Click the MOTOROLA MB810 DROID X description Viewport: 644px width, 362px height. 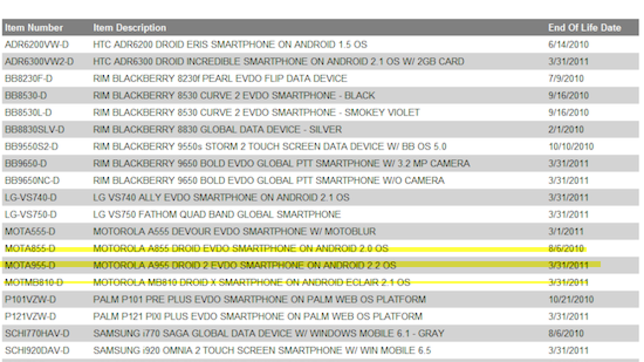[252, 283]
